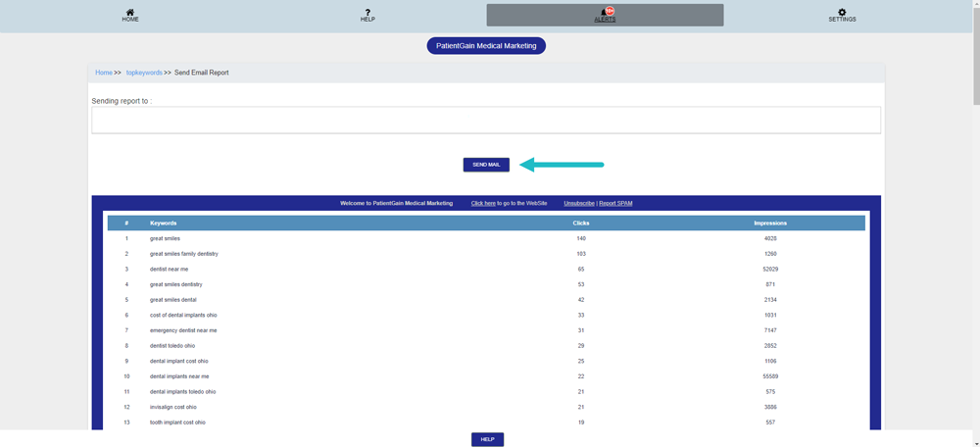Select the keyword 'great smiles dentistry'

pyautogui.click(x=176, y=284)
